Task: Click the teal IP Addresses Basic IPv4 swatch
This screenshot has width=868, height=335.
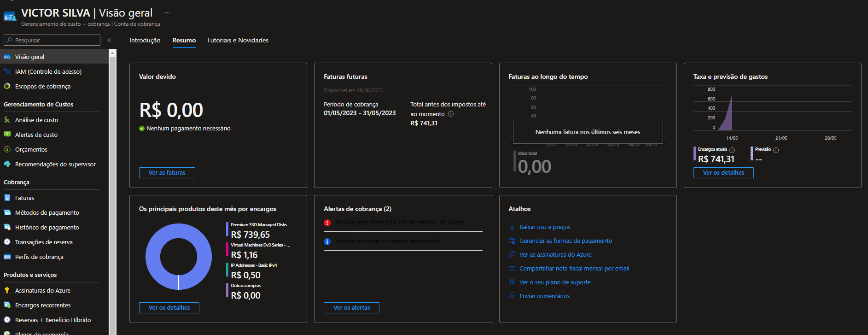Action: 227,270
